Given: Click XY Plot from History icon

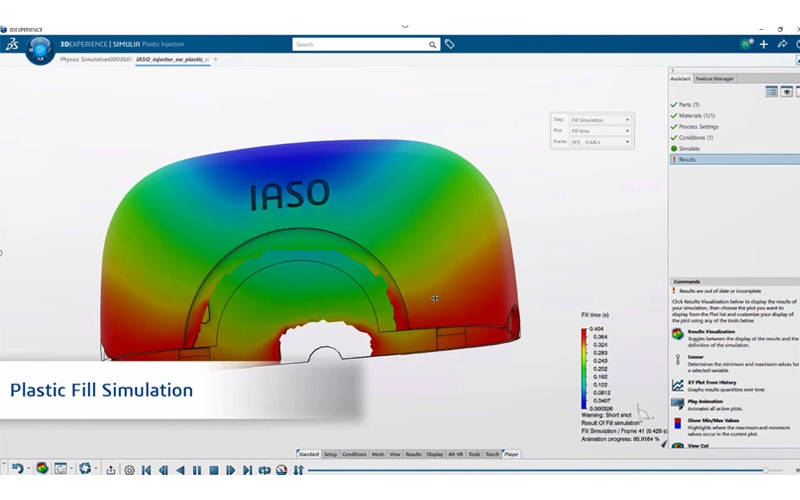Looking at the screenshot, I should 678,385.
